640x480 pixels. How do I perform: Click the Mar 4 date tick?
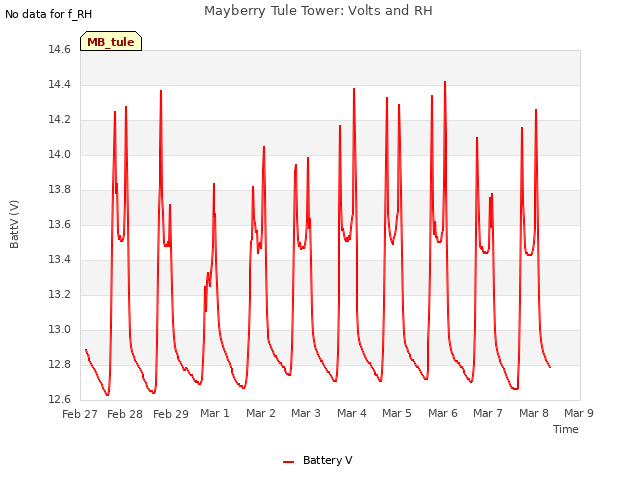click(351, 413)
